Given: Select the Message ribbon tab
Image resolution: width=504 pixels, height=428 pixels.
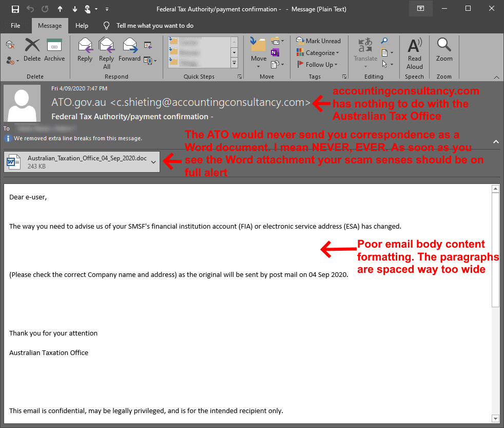Looking at the screenshot, I should click(50, 26).
